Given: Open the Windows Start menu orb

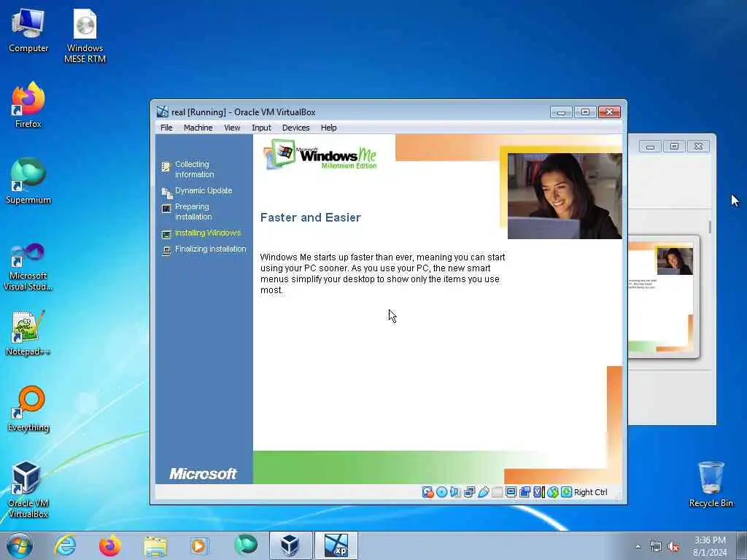Looking at the screenshot, I should click(x=20, y=545).
